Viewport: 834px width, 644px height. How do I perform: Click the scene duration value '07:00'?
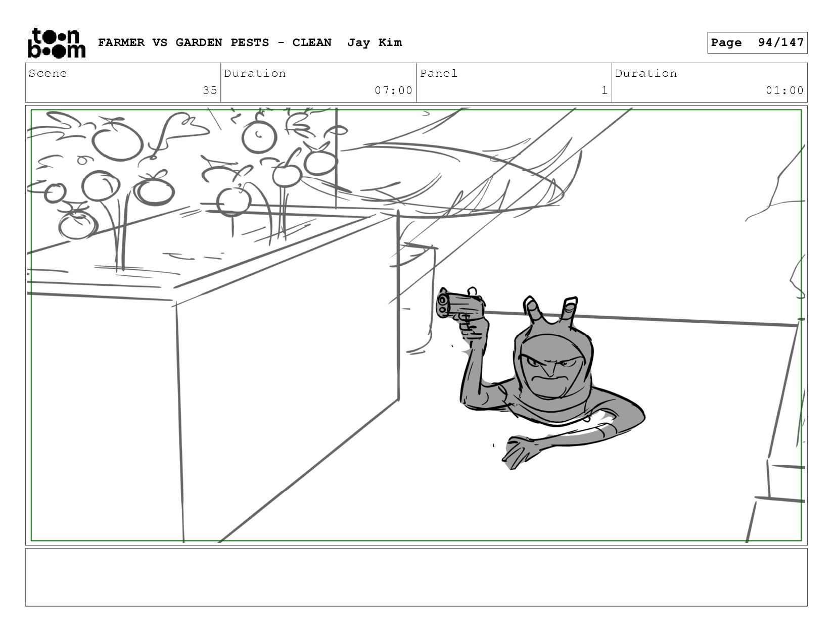point(394,90)
